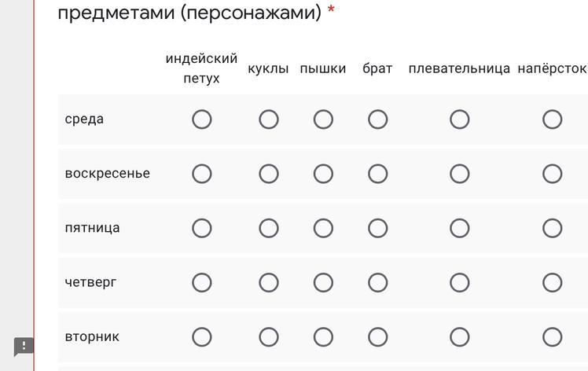This screenshot has height=371, width=588.
Task: Pick 'брат' in the воскресенье row
Action: [x=378, y=174]
